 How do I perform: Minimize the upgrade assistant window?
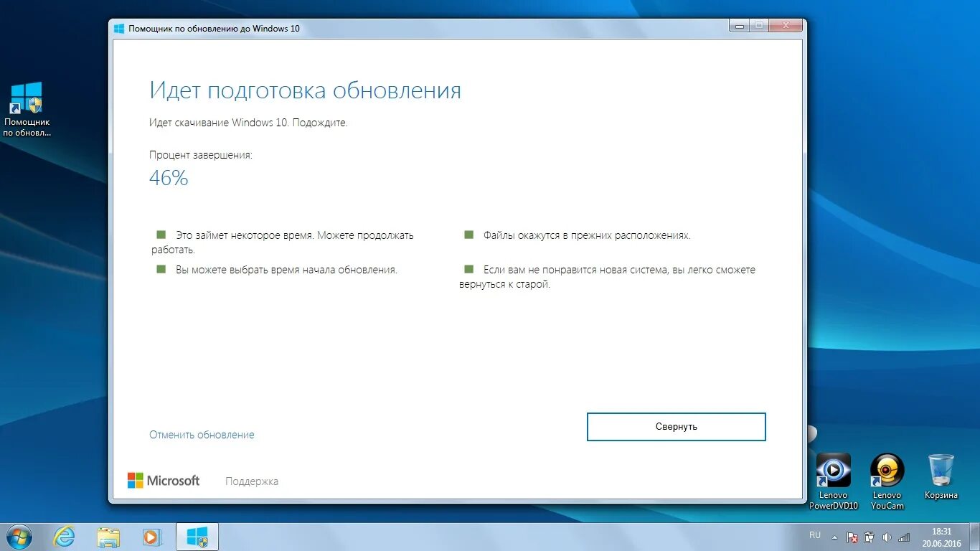[x=739, y=25]
